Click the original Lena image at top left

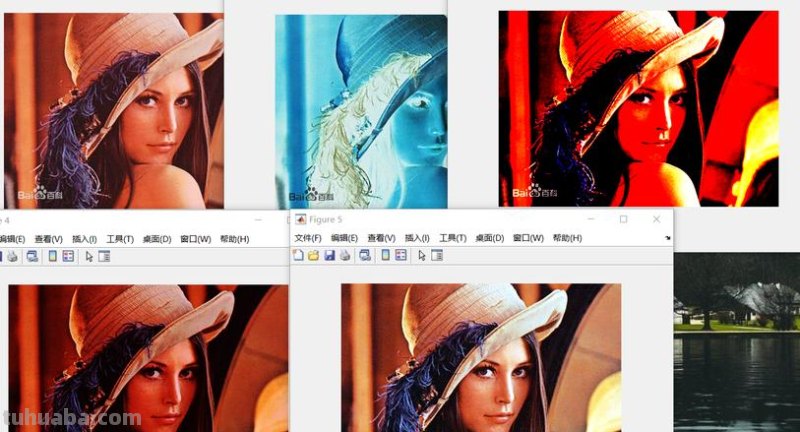[x=114, y=111]
